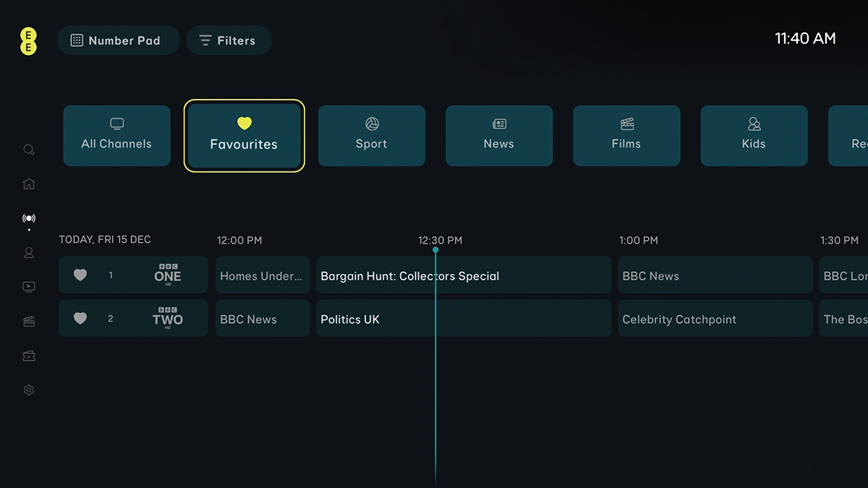Image resolution: width=868 pixels, height=488 pixels.
Task: Click the Live TV broadcast icon
Action: pyautogui.click(x=28, y=218)
